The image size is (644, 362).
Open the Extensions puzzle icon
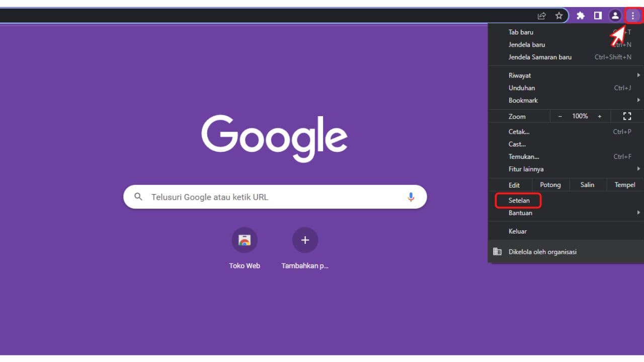[x=581, y=16]
